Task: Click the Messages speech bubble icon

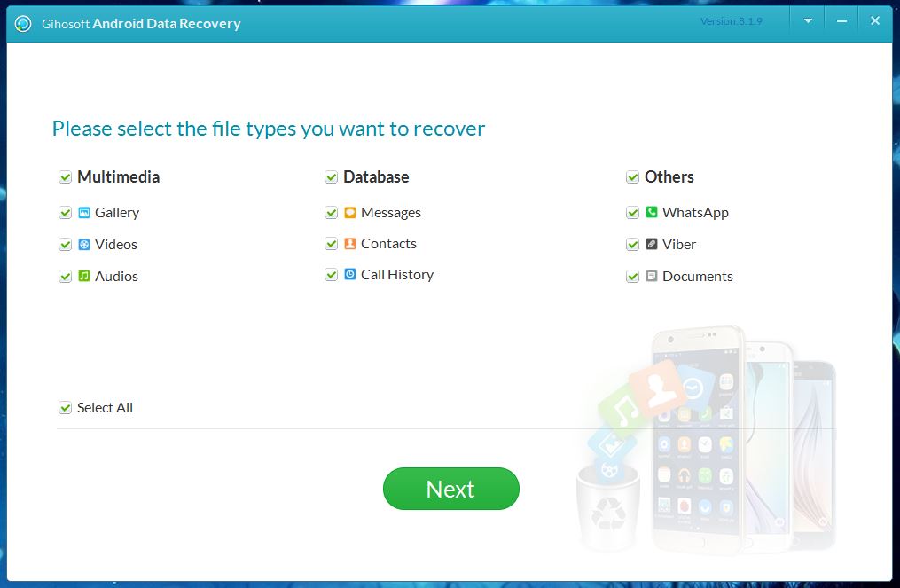Action: pos(350,213)
